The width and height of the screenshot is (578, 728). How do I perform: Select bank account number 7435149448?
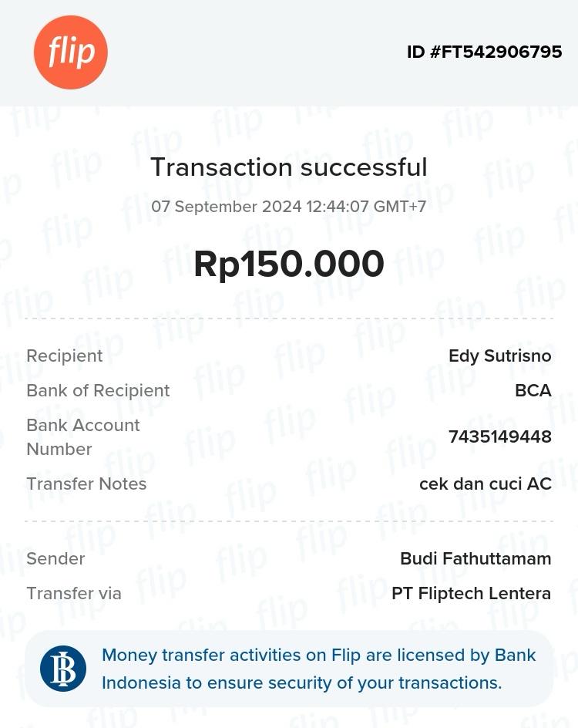[499, 436]
